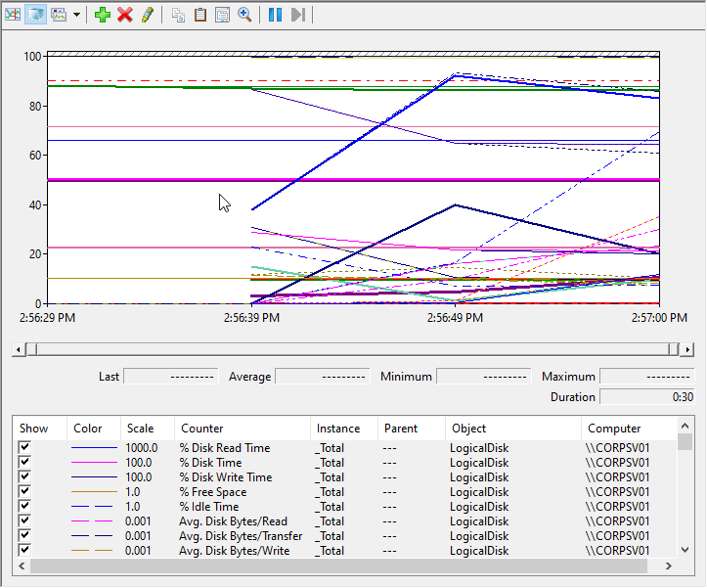
Task: Sort by the Counter column header
Action: tap(201, 429)
